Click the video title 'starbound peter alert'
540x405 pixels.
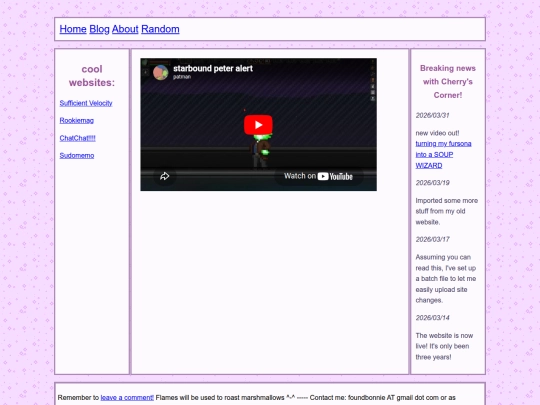click(213, 69)
